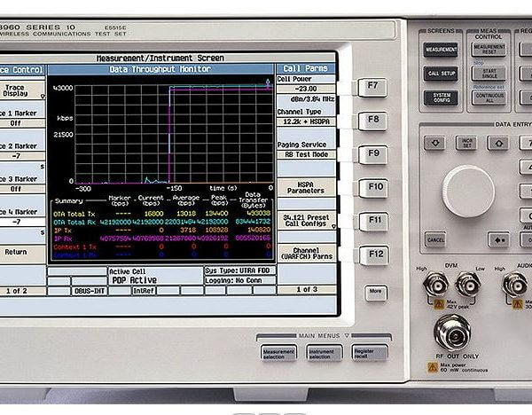The height and width of the screenshot is (415, 532).
Task: Click the down arrow data entry key
Action: (x=434, y=143)
